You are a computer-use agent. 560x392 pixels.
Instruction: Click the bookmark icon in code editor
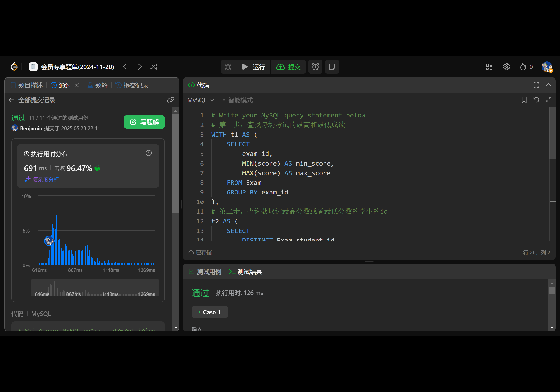(x=524, y=100)
